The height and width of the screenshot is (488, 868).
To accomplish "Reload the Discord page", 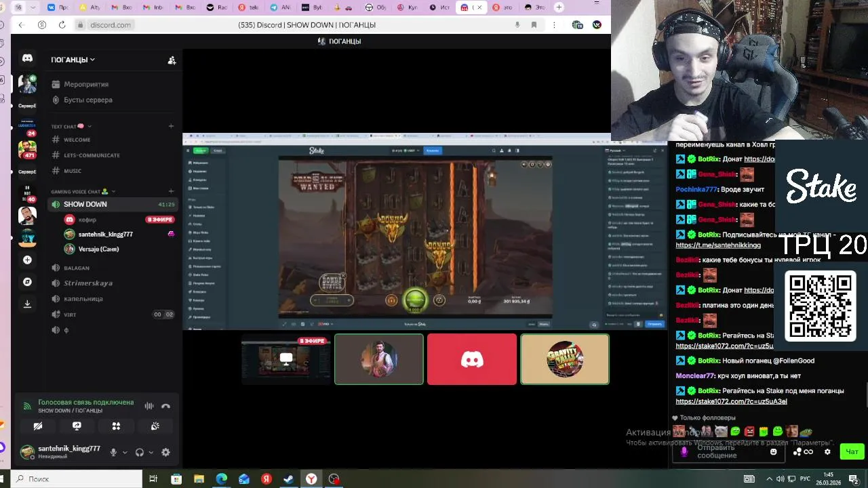I will point(62,25).
